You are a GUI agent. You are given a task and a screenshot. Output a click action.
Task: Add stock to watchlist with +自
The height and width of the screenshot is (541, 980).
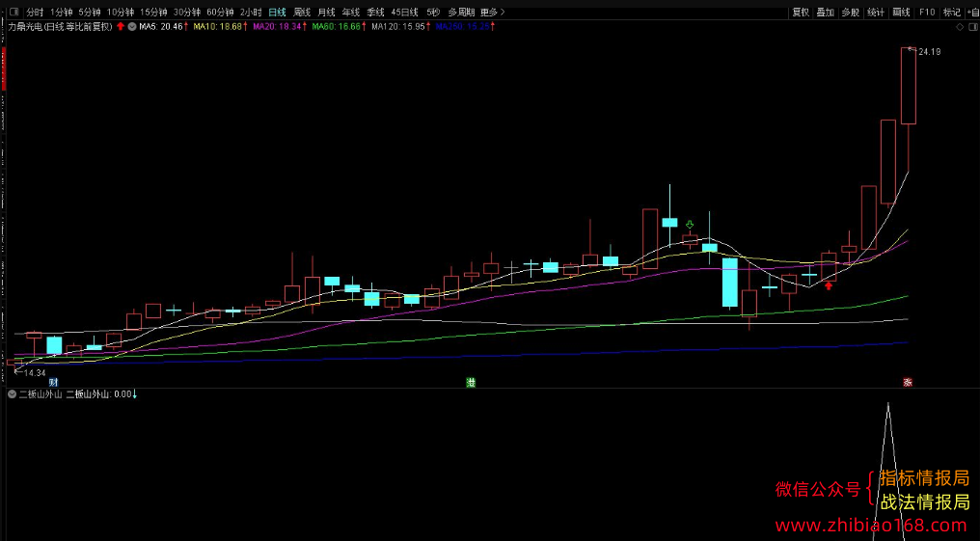coord(972,12)
